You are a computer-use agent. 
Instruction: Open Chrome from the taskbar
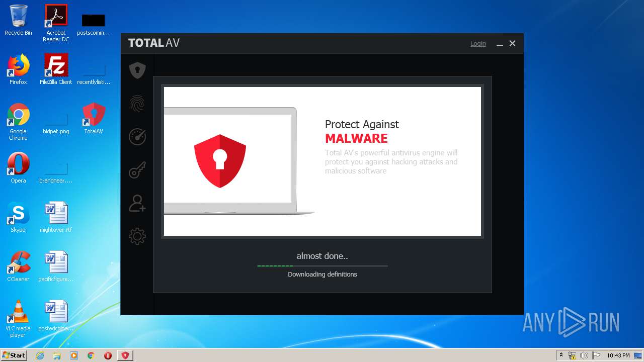91,355
